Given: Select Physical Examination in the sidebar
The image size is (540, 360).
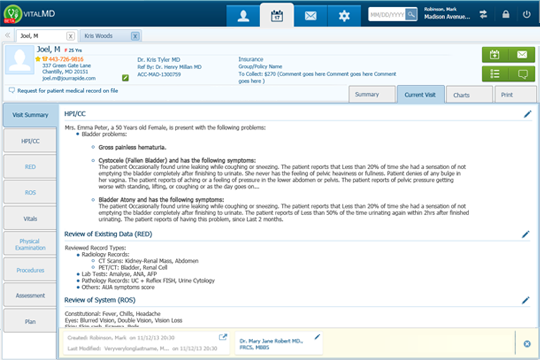Looking at the screenshot, I should (30, 244).
